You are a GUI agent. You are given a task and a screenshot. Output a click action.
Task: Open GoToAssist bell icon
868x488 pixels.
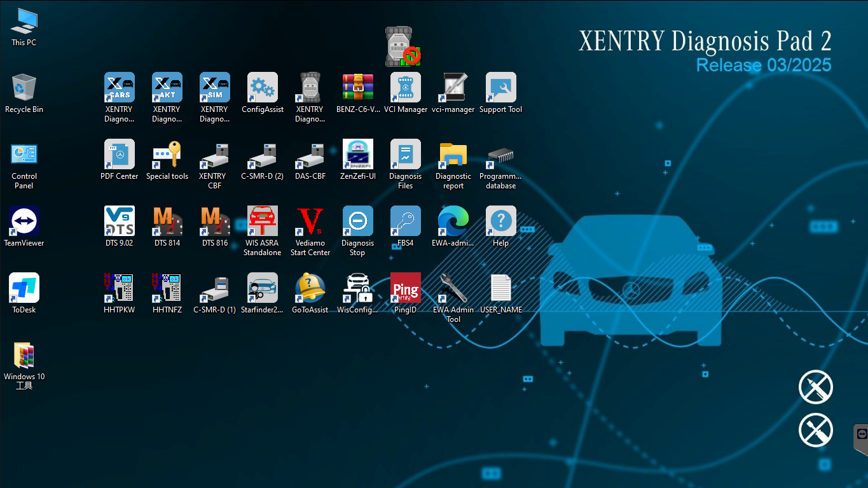[310, 288]
